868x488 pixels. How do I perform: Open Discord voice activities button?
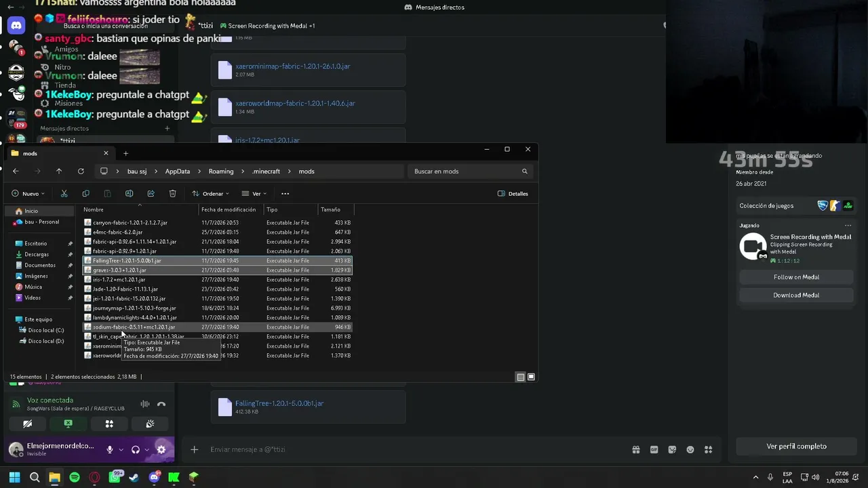[x=109, y=424]
